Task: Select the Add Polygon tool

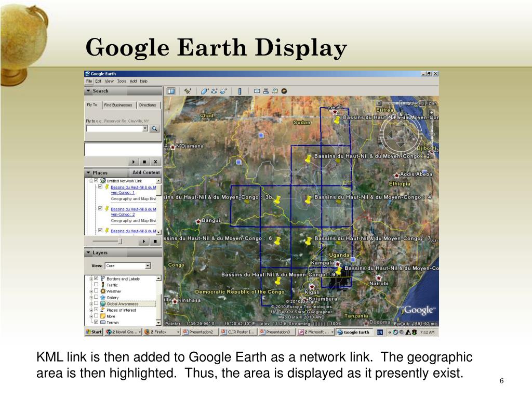Action: (x=204, y=91)
